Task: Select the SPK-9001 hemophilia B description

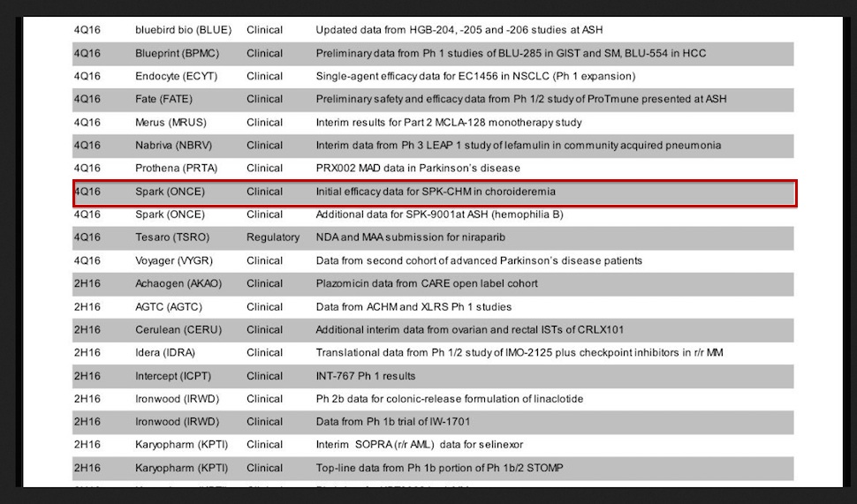Action: (x=439, y=214)
